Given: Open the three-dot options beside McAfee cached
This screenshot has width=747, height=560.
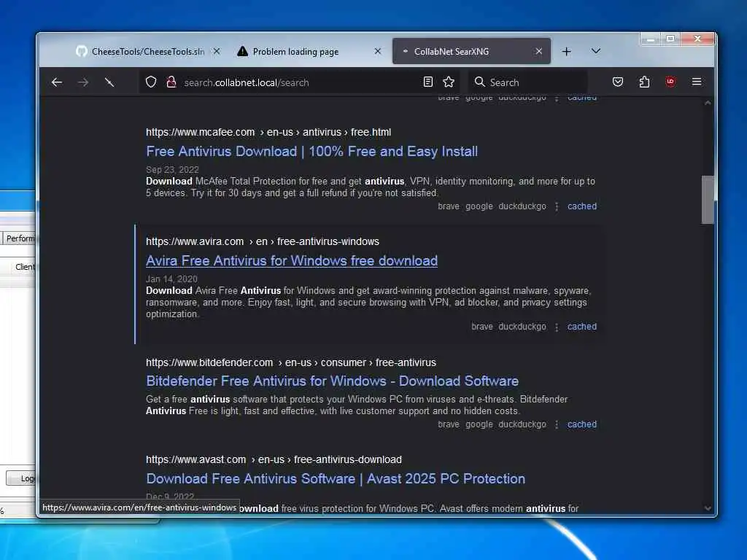Looking at the screenshot, I should (557, 206).
